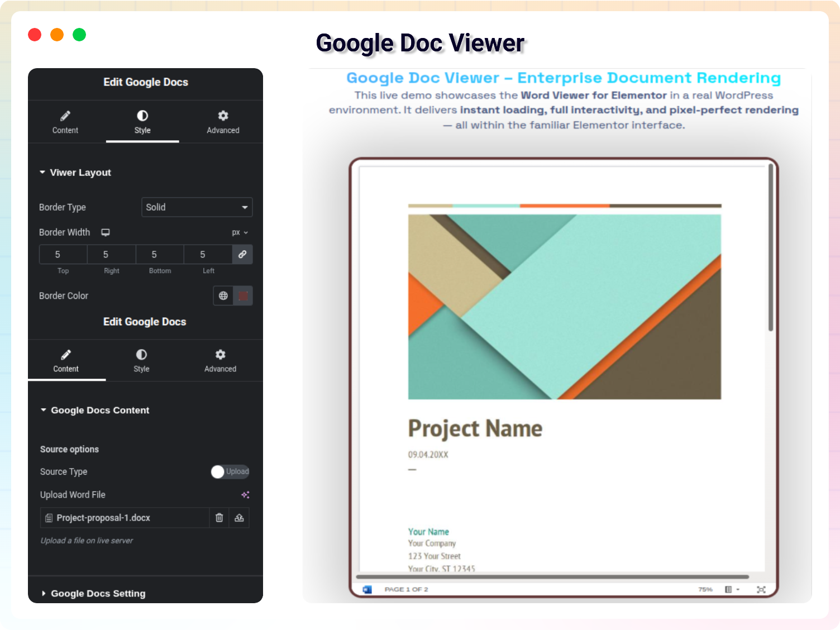The height and width of the screenshot is (630, 840).
Task: Toggle the Source Type Upload switch
Action: (230, 472)
